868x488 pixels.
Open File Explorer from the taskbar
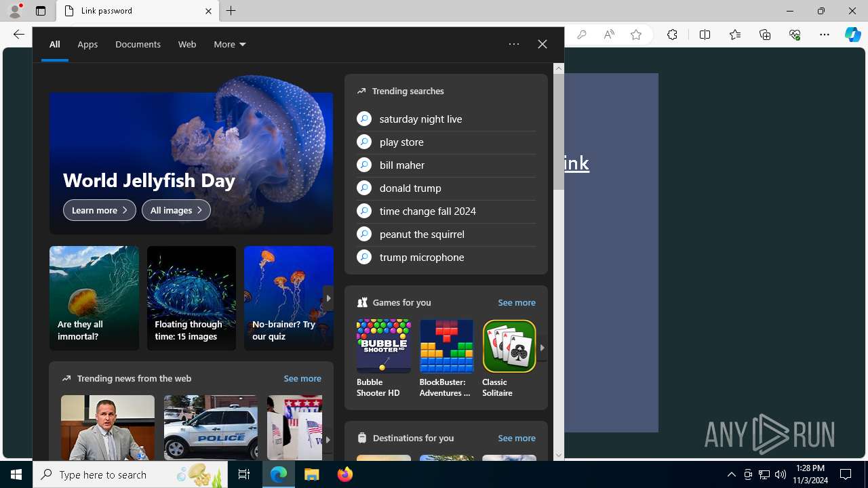(x=312, y=474)
